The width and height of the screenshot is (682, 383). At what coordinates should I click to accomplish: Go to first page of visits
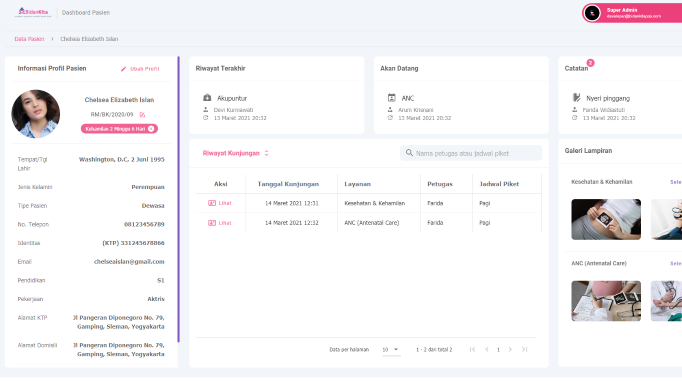[472, 350]
